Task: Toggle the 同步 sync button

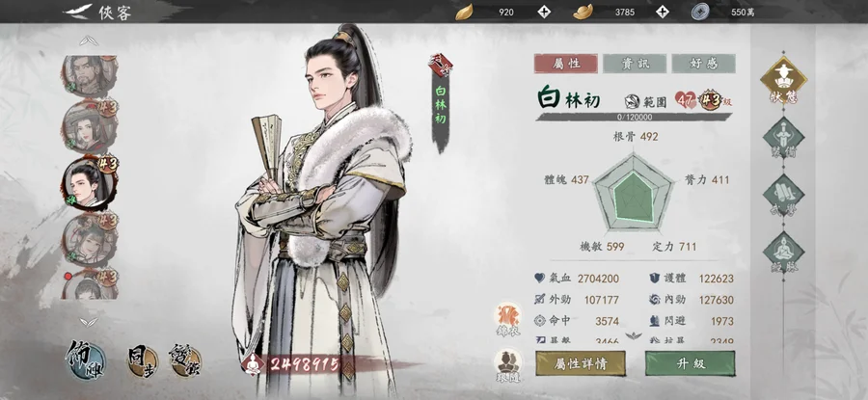Action: tap(142, 361)
